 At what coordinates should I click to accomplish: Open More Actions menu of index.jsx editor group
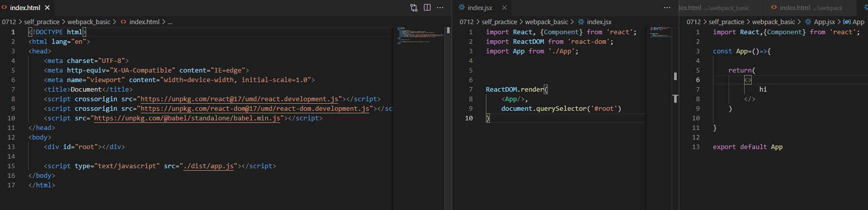pos(667,8)
